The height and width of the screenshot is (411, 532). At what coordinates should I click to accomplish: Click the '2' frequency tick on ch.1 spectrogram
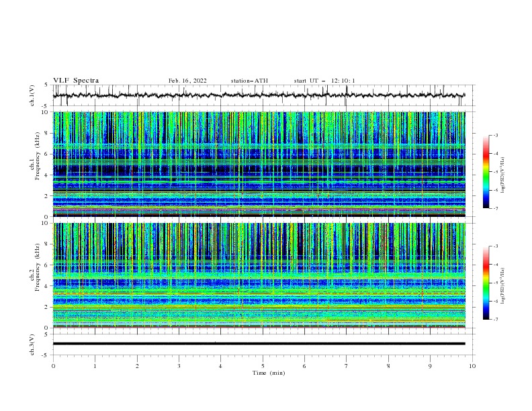click(48, 196)
